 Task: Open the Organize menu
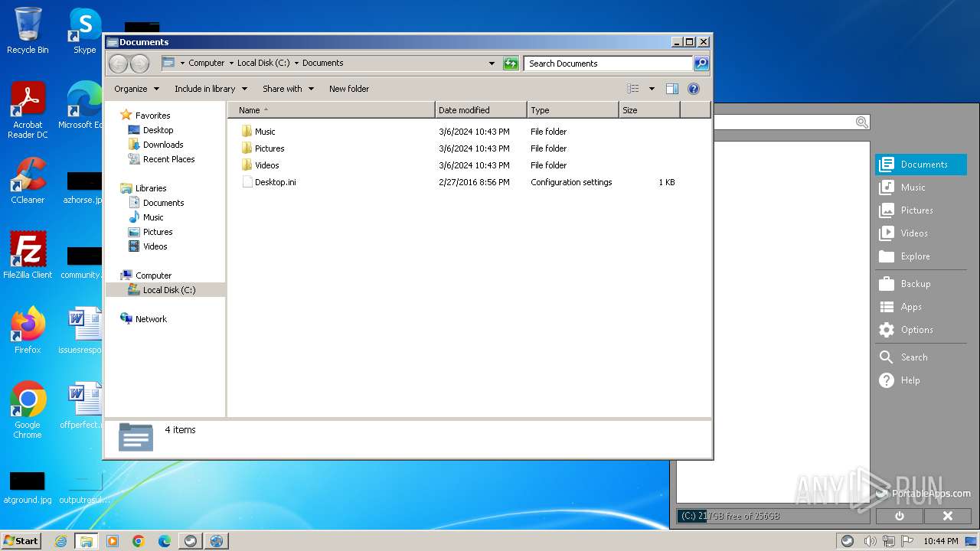136,89
